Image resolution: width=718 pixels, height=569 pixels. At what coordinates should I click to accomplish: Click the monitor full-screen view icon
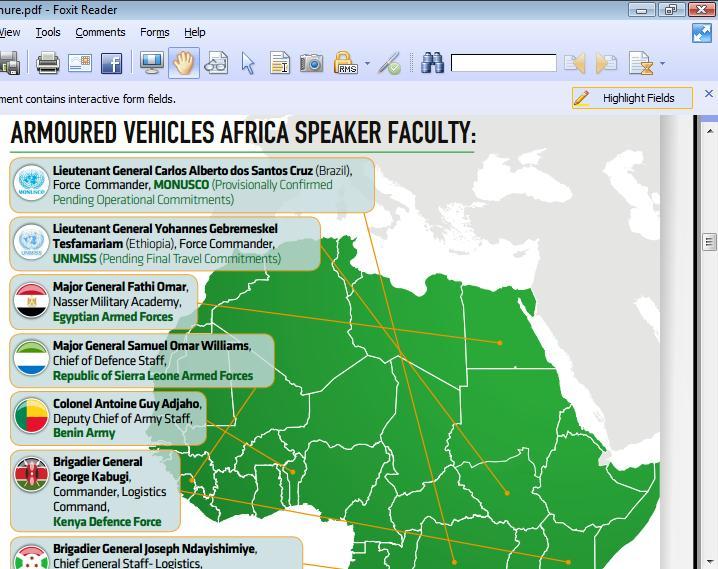click(152, 63)
